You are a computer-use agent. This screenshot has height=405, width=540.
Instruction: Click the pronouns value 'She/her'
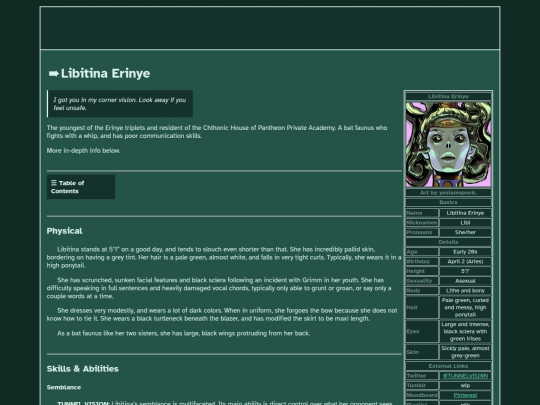pyautogui.click(x=465, y=232)
